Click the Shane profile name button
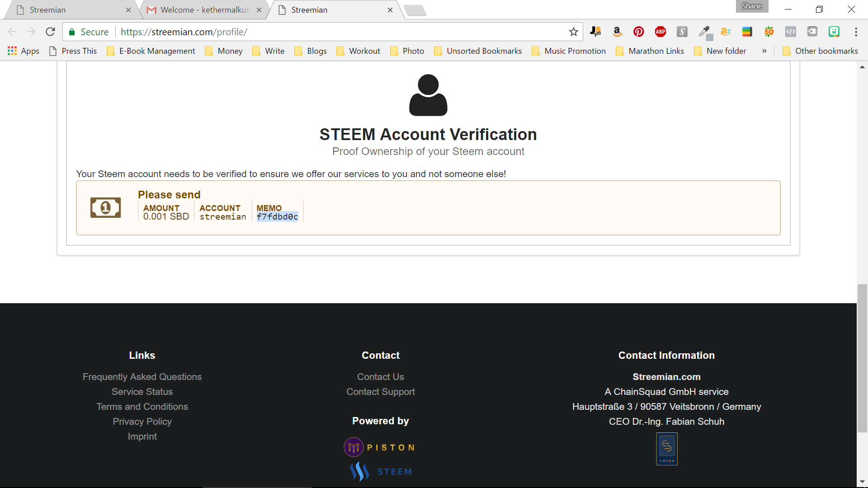Viewport: 868px width, 488px height. (752, 6)
